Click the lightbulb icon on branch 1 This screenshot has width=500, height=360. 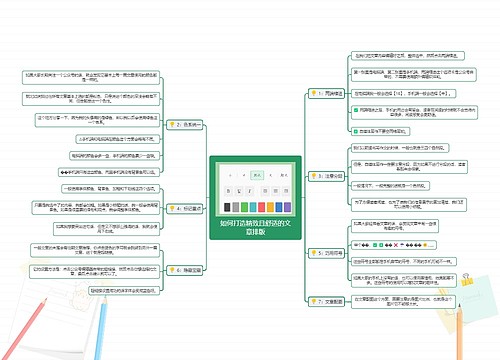point(314,93)
